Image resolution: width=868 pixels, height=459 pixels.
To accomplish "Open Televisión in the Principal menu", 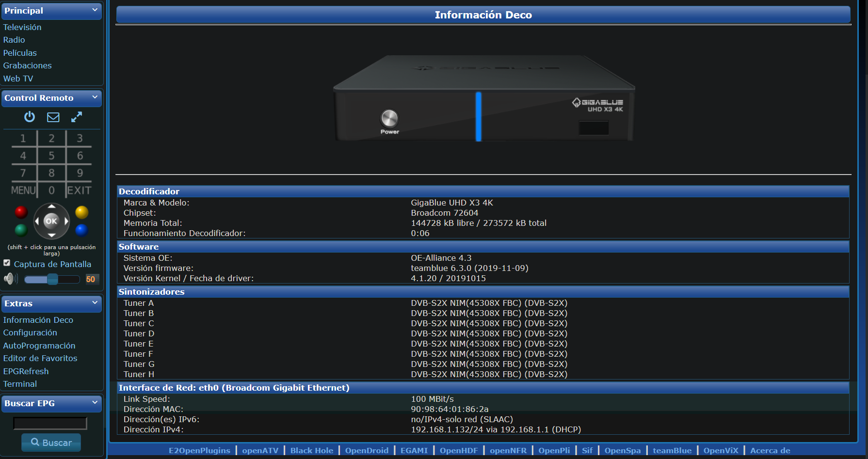I will (22, 27).
